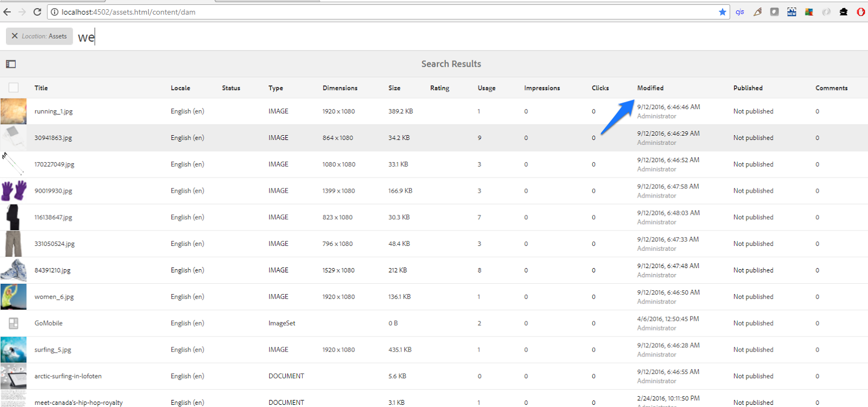Screen dimensions: 868x407
Task: Sort by Size column header
Action: 394,88
